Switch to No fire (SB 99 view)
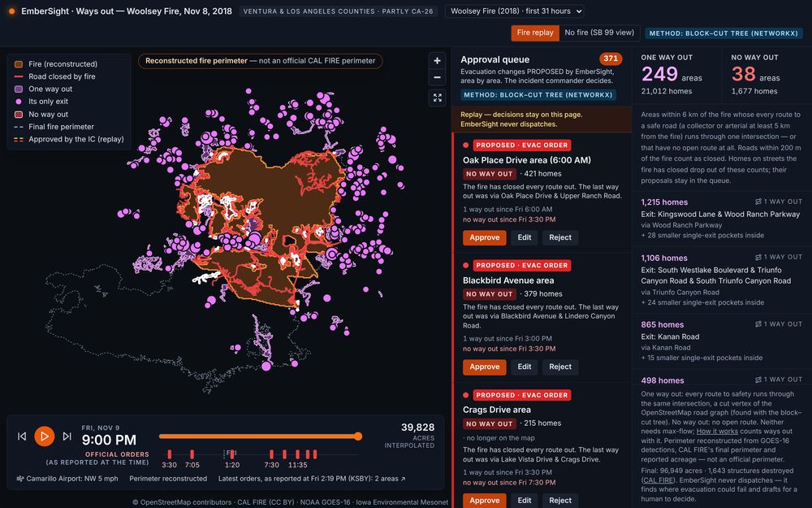 click(x=599, y=33)
